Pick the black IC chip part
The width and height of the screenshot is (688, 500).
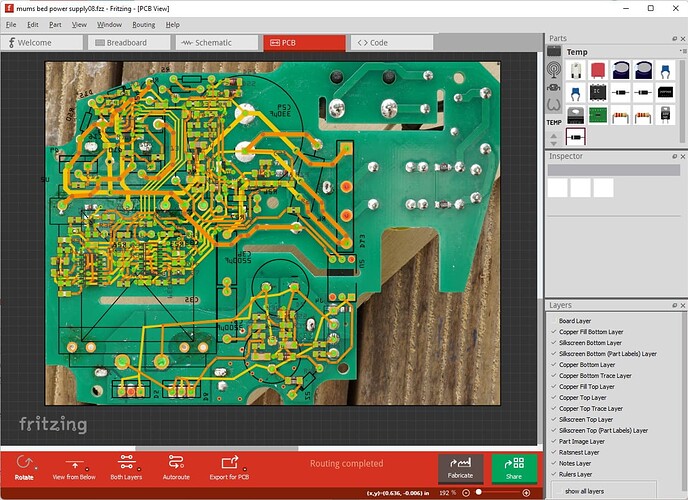[x=598, y=93]
